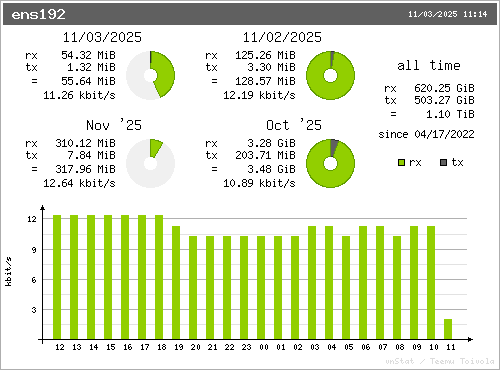The image size is (500, 370).
Task: Click the total 55.64 MiB
Action: [x=88, y=81]
